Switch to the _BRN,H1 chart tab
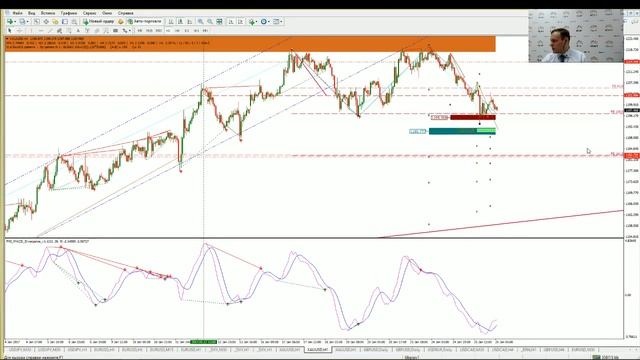This screenshot has height=360, width=640. click(x=529, y=350)
